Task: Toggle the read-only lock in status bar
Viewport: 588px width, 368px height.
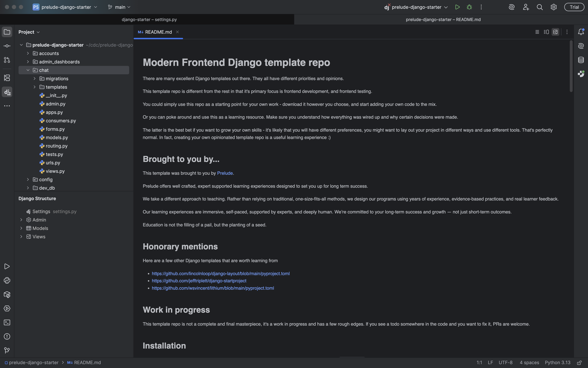Action: (x=579, y=363)
